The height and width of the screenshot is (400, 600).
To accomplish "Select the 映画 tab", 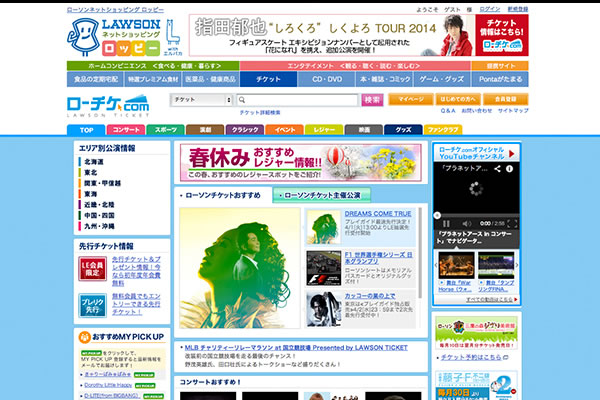I will pyautogui.click(x=364, y=130).
